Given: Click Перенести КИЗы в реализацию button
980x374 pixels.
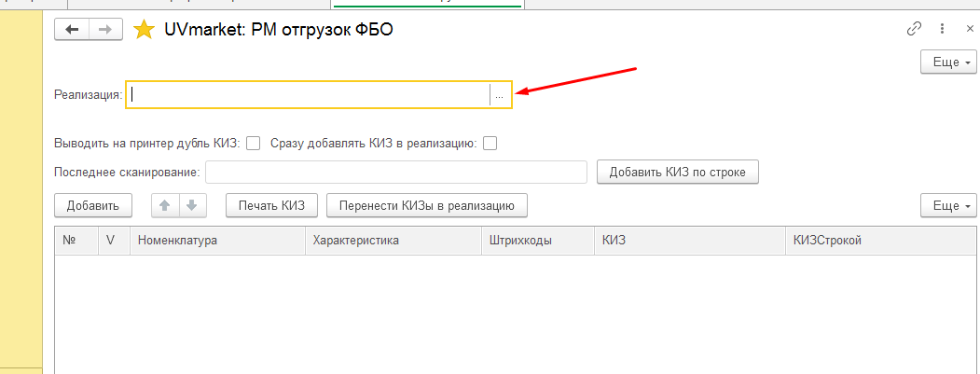Looking at the screenshot, I should pos(427,205).
